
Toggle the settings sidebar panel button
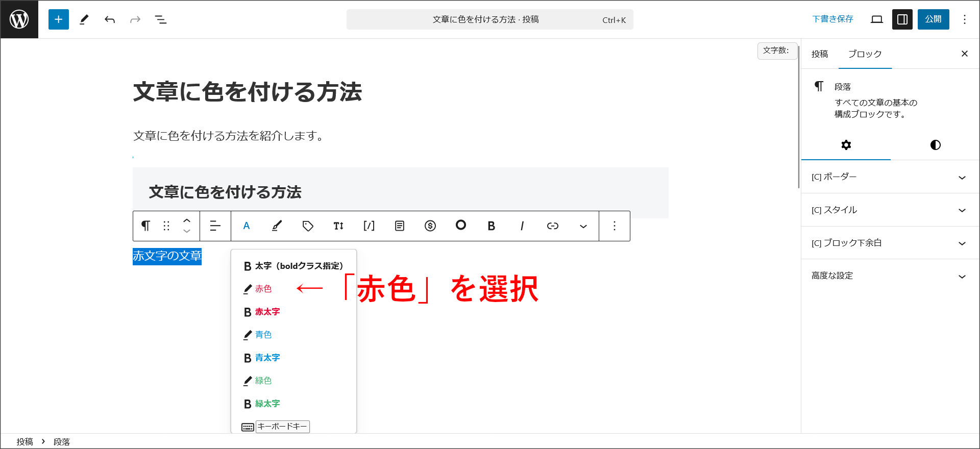click(902, 19)
